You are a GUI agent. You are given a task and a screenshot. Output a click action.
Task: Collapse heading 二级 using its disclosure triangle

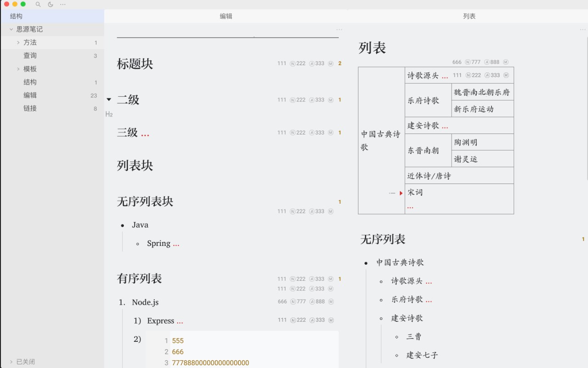pyautogui.click(x=109, y=99)
